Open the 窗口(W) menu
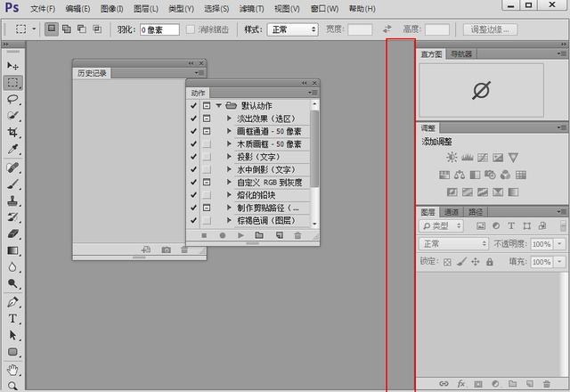The height and width of the screenshot is (392, 570). (x=324, y=8)
